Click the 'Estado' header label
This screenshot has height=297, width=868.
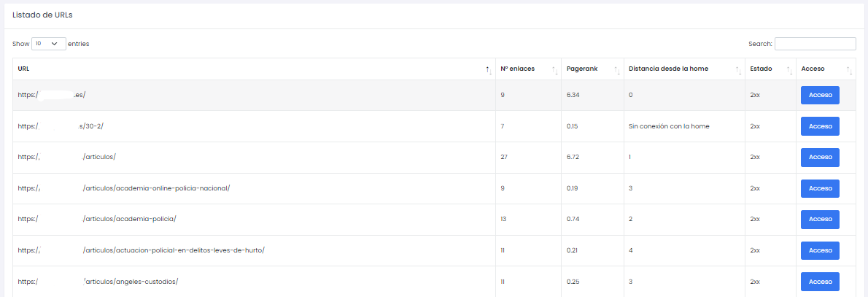coord(762,69)
